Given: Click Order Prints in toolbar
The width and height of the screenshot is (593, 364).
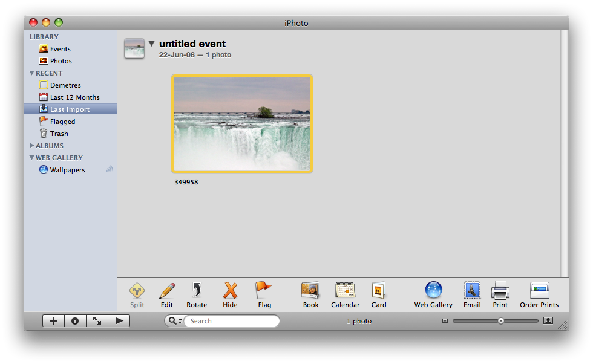Looking at the screenshot, I should (539, 291).
